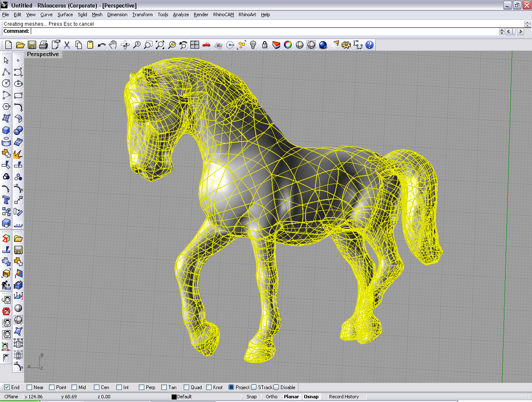Open the RhinoCAM menu

pyautogui.click(x=223, y=15)
